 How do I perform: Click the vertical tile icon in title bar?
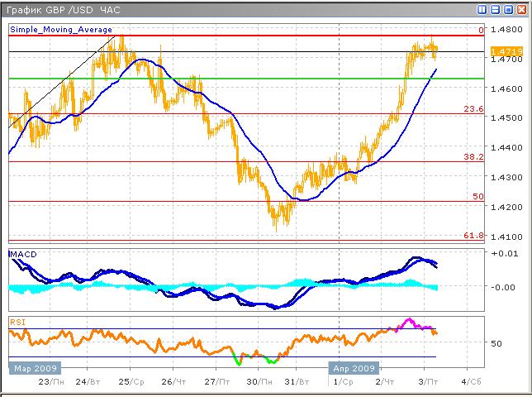tap(482, 9)
